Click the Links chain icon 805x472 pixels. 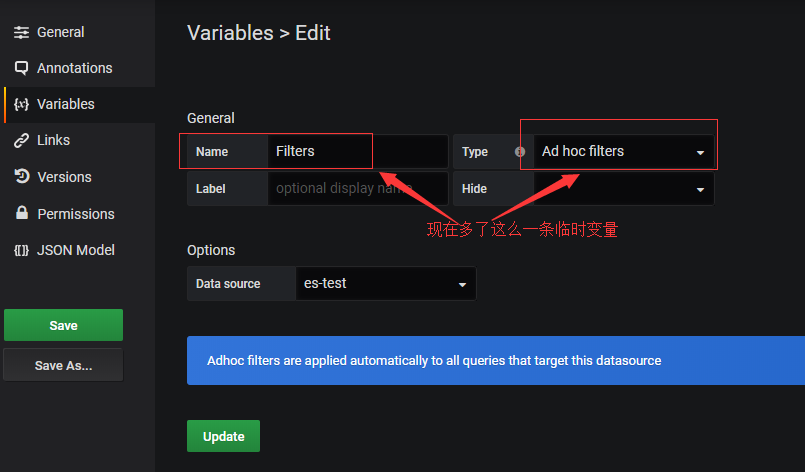[21, 140]
